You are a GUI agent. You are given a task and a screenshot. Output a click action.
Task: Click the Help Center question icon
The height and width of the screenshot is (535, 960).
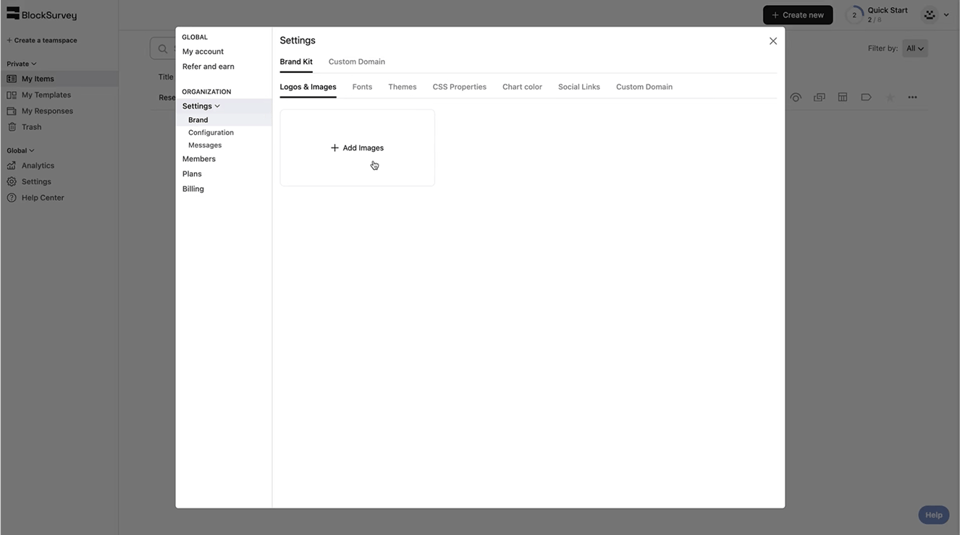12,198
